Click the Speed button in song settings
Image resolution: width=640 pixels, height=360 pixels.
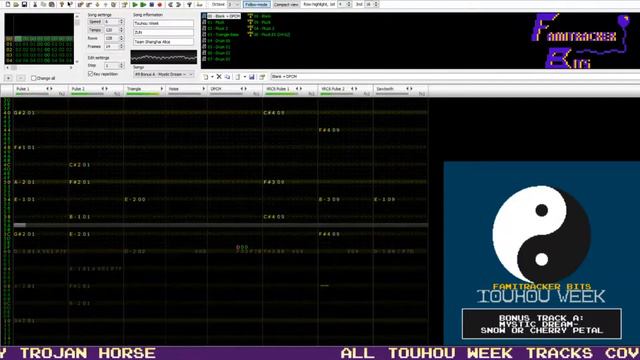point(95,22)
